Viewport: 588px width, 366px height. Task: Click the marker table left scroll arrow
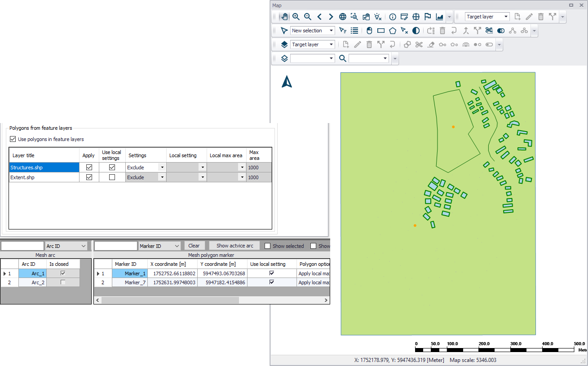pos(97,300)
